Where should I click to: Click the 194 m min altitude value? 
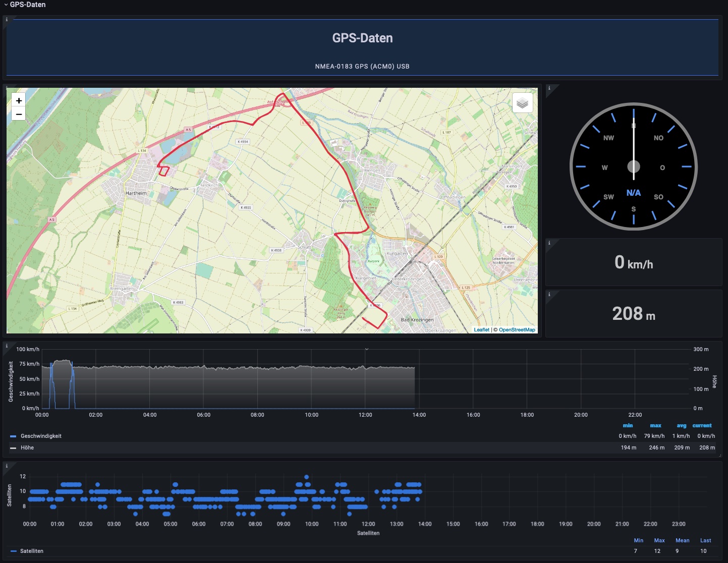[x=629, y=447]
